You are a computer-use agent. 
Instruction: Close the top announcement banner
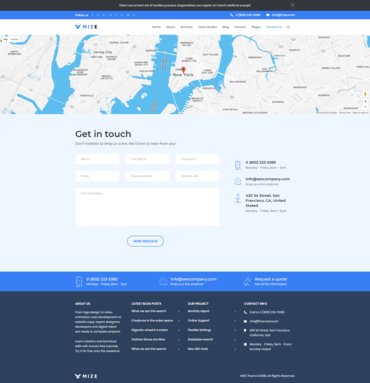[x=292, y=5]
